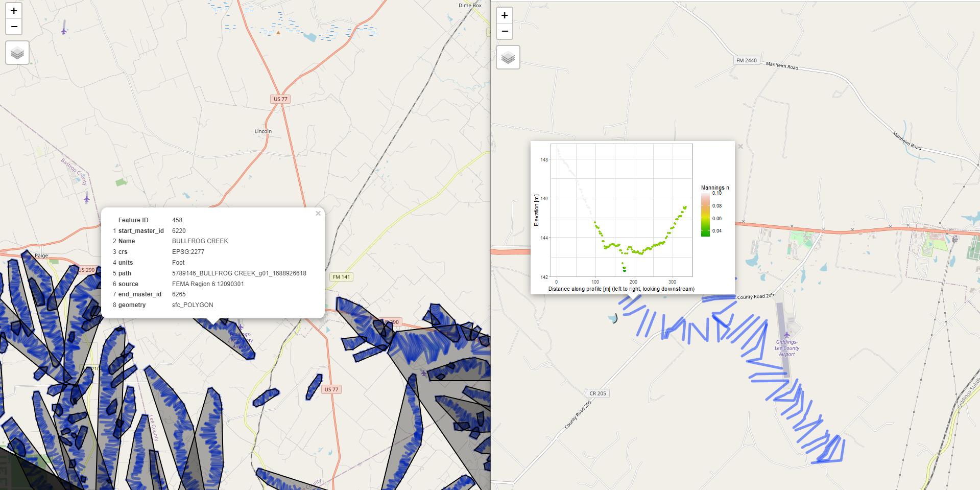980x490 pixels.
Task: Click the sfc_POLYGON geometry value
Action: pos(193,305)
